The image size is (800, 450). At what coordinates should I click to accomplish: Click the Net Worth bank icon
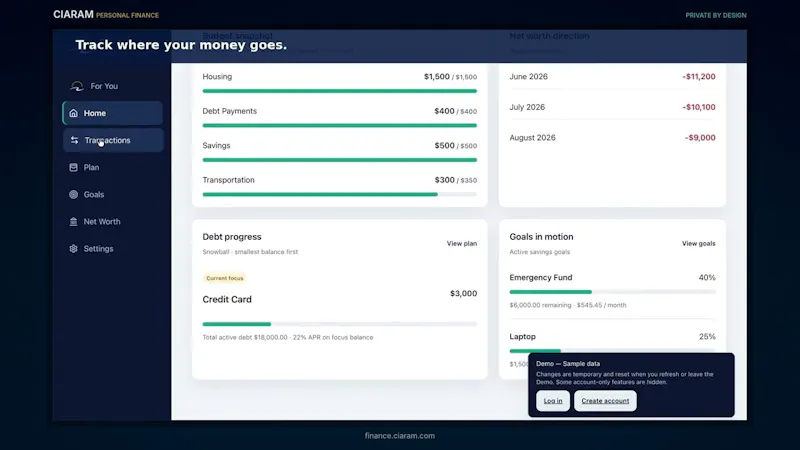[x=73, y=221]
